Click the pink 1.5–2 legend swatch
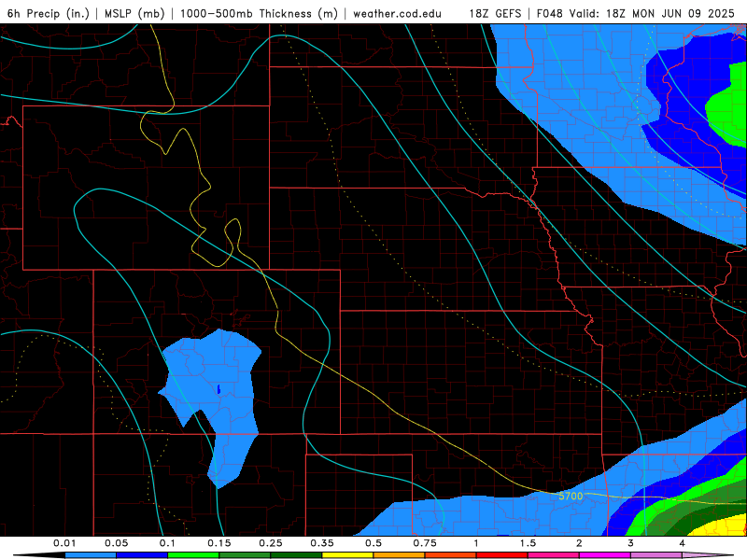The height and width of the screenshot is (560, 747). (x=554, y=555)
